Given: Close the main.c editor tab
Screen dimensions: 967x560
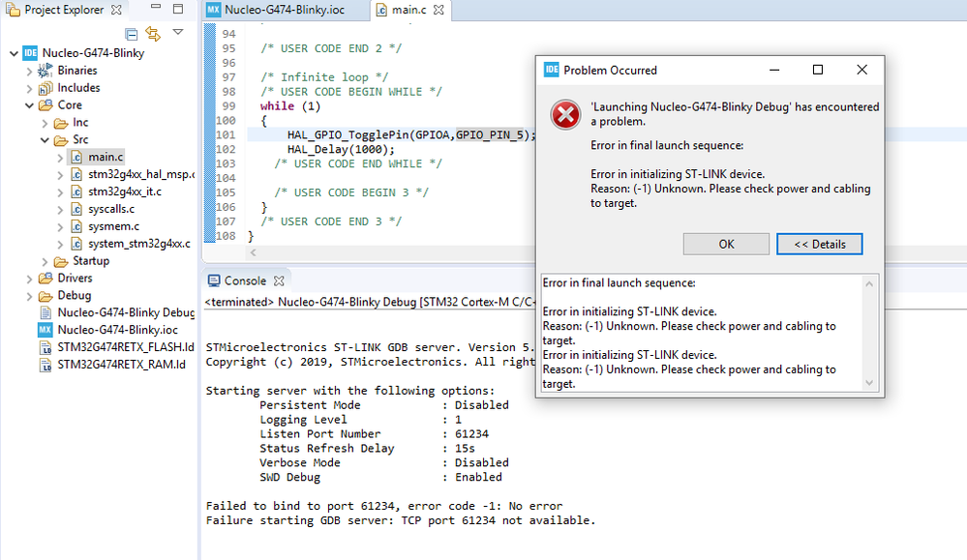Looking at the screenshot, I should pos(438,10).
